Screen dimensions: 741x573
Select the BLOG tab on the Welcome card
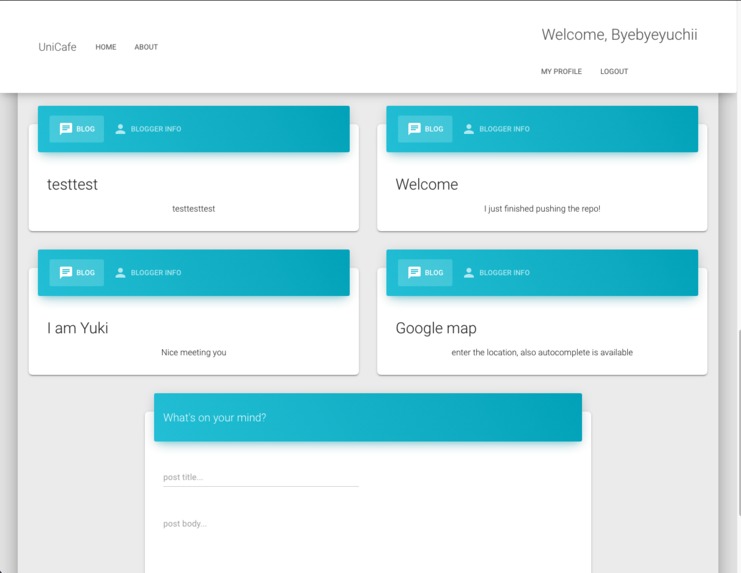coord(425,129)
